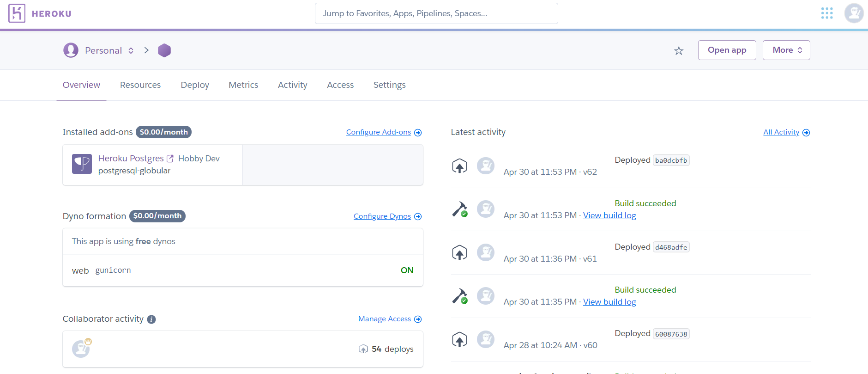Viewport: 868px width, 374px height.
Task: Open the Heroku Postgres add-on link
Action: pos(131,159)
